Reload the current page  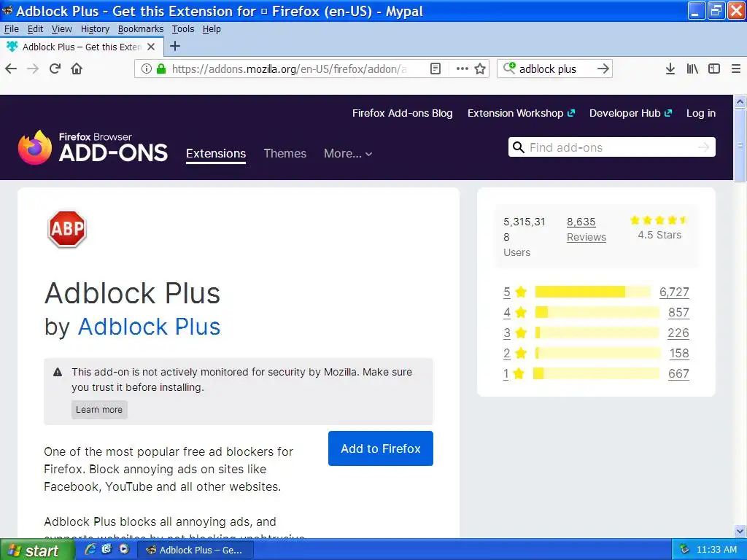click(55, 69)
